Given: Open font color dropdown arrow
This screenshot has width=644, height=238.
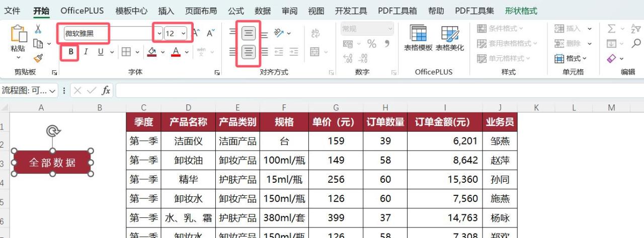Looking at the screenshot, I should click(187, 52).
